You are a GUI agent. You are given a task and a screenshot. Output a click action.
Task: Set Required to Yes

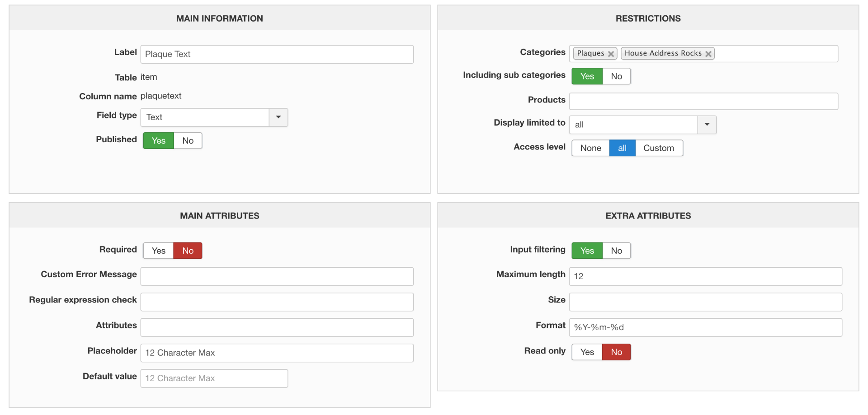pyautogui.click(x=158, y=251)
